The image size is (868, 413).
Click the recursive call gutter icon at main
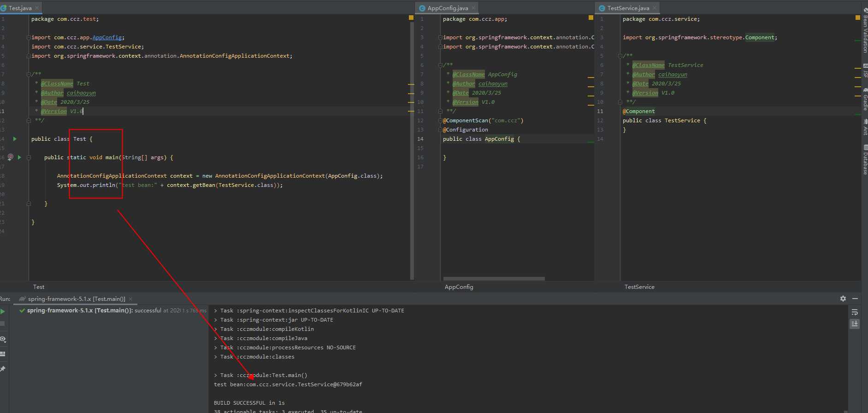pos(11,157)
